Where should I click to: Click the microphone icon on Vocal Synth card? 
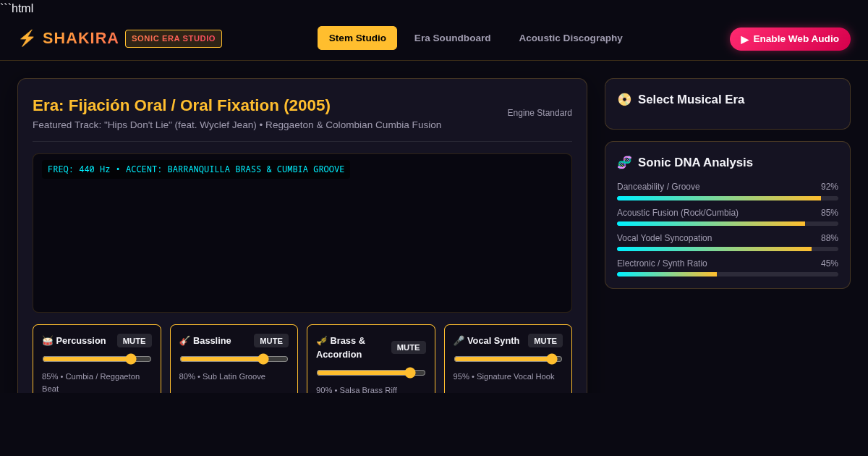(x=459, y=341)
